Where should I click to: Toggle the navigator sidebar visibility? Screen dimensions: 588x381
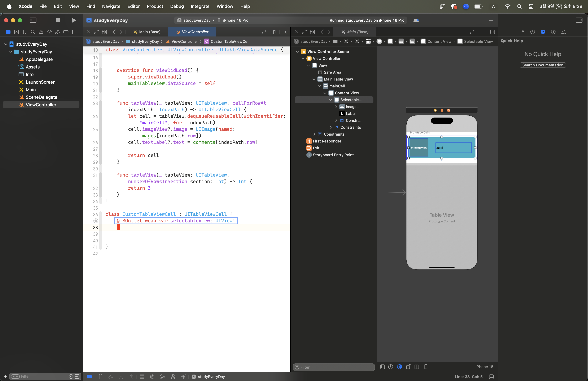click(x=33, y=20)
